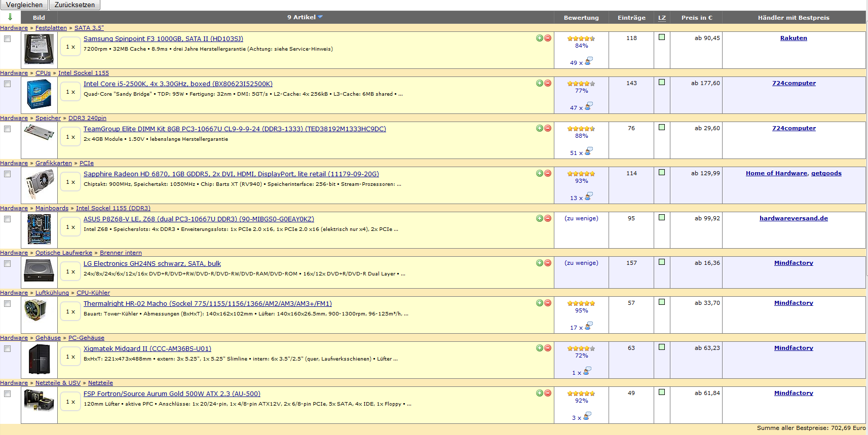Click red minus for LG Electronics GH24NS
The height and width of the screenshot is (435, 868).
[548, 263]
